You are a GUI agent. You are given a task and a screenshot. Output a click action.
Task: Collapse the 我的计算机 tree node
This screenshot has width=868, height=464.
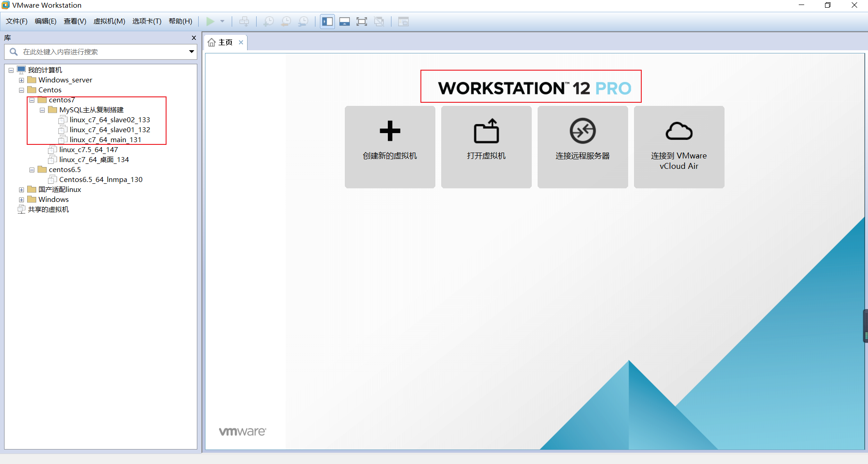pyautogui.click(x=11, y=70)
